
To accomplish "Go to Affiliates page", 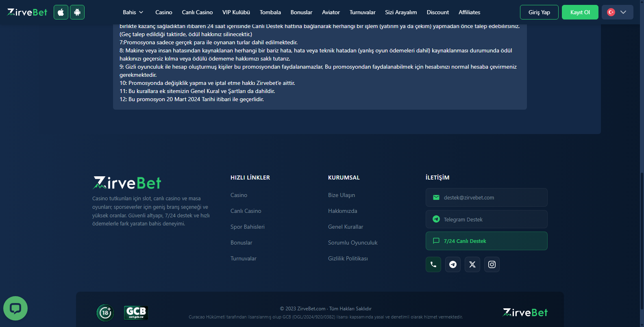I will click(470, 12).
